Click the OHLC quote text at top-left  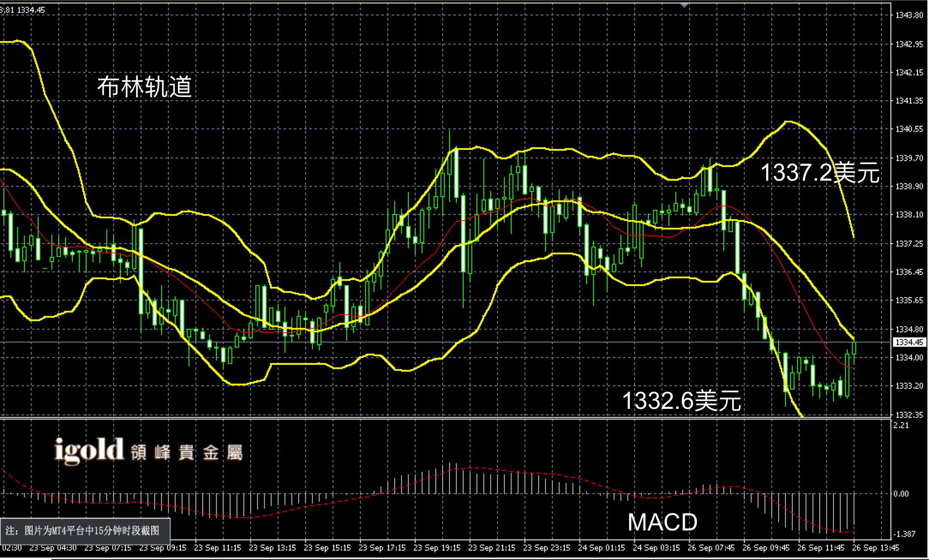pyautogui.click(x=22, y=10)
